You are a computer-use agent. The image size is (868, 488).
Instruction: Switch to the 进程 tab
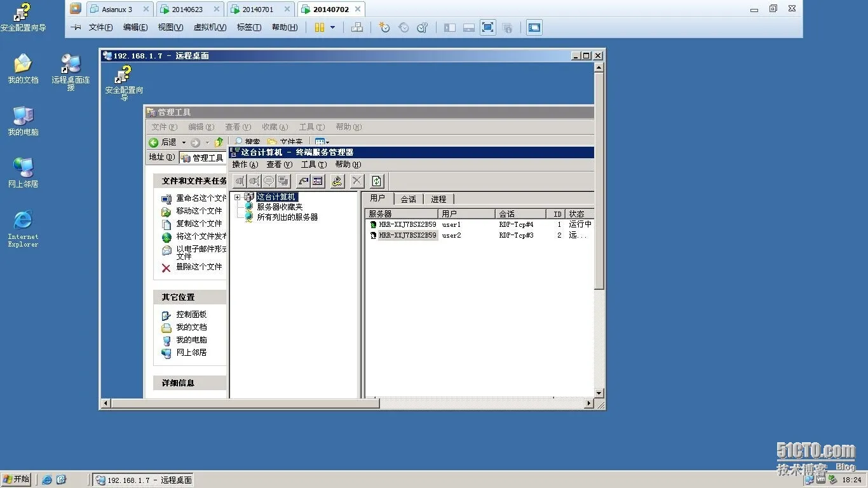438,199
